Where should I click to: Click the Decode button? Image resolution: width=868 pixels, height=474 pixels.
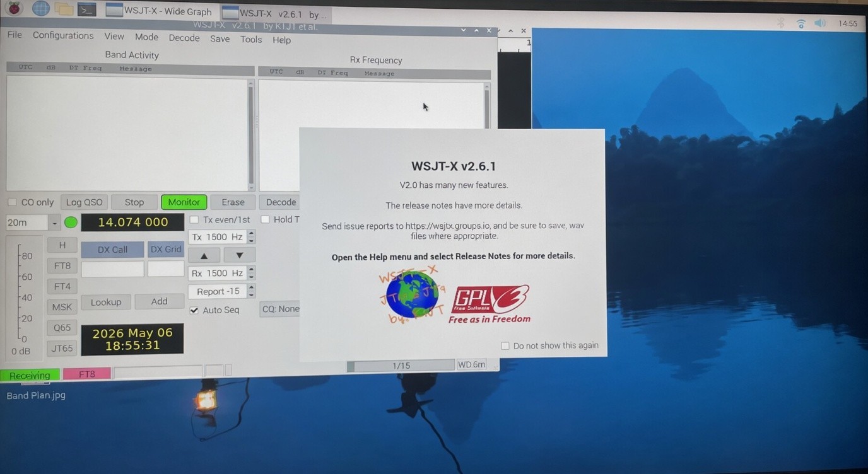pyautogui.click(x=280, y=202)
